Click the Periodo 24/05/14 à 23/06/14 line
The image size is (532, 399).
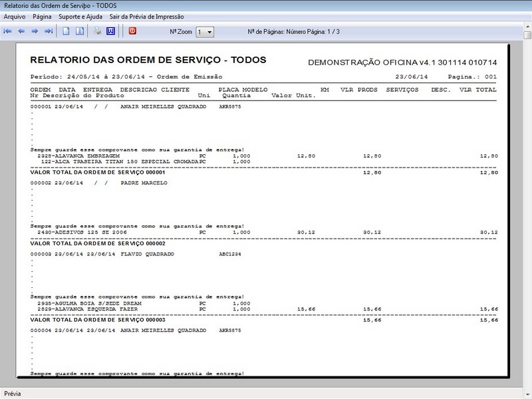(126, 76)
